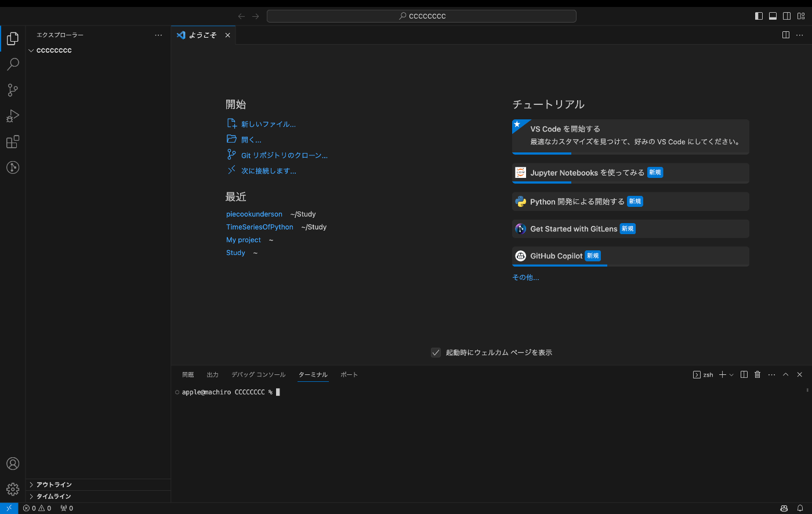
Task: Open recent project piecookunderson
Action: point(254,214)
